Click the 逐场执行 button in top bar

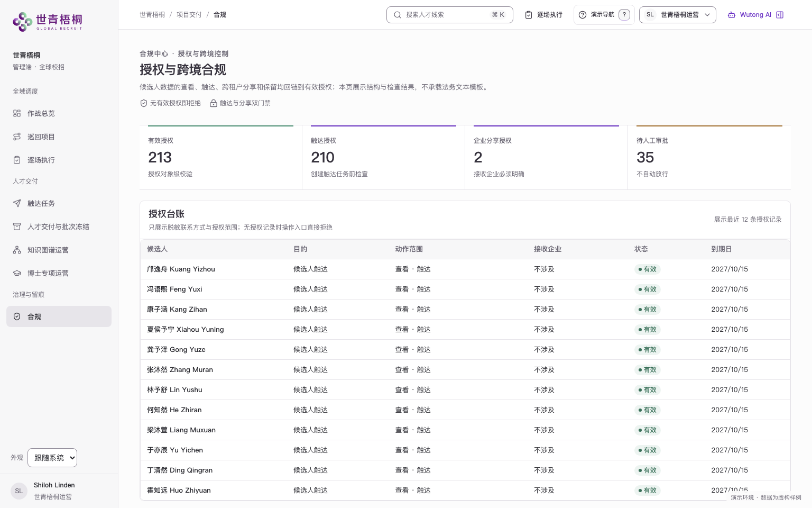coord(543,15)
